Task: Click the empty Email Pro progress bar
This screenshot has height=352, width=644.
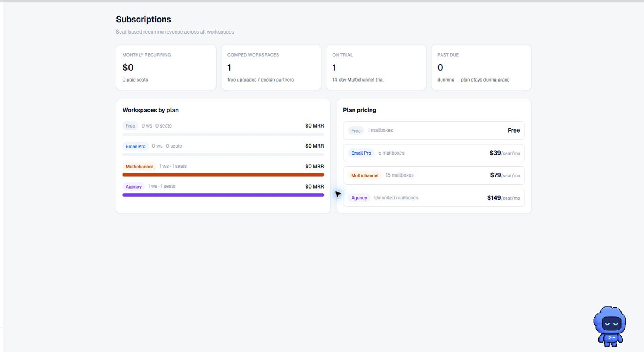Action: pos(223,155)
